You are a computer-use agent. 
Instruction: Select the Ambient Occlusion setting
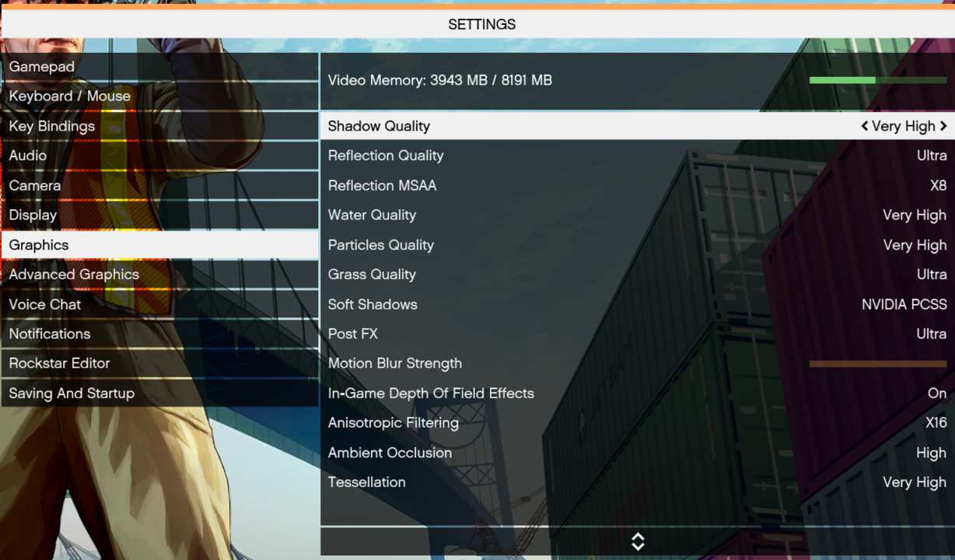638,453
